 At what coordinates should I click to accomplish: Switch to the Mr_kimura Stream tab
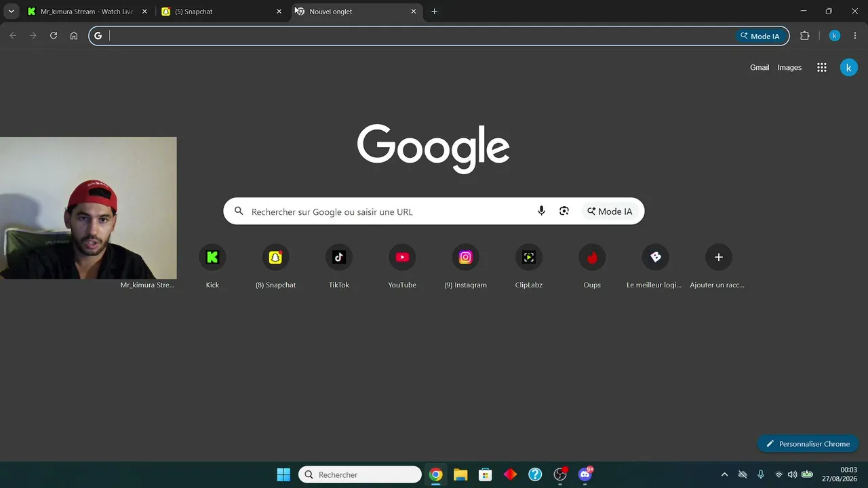pos(87,12)
